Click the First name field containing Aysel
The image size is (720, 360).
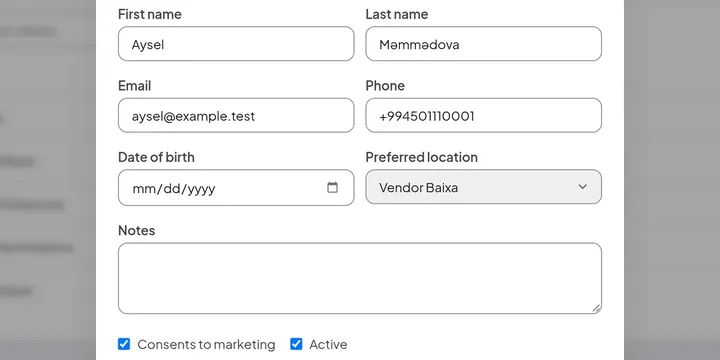click(x=236, y=44)
